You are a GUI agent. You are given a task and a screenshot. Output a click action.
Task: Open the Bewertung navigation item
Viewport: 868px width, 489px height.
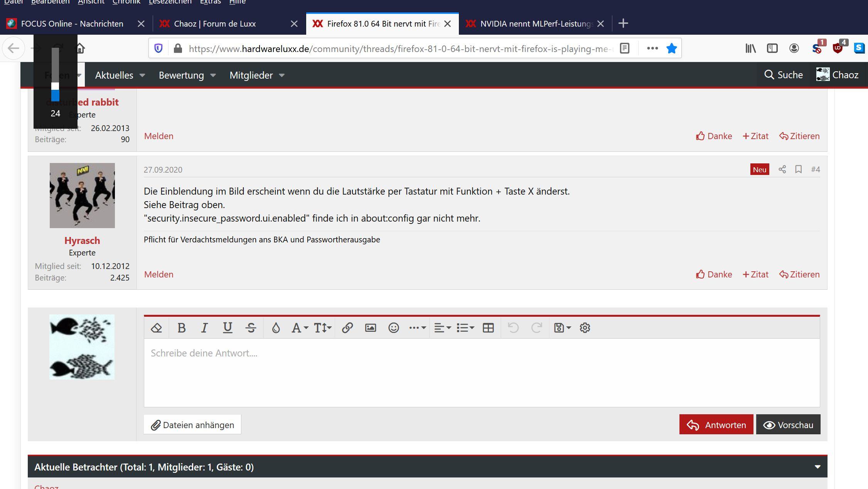tap(181, 75)
